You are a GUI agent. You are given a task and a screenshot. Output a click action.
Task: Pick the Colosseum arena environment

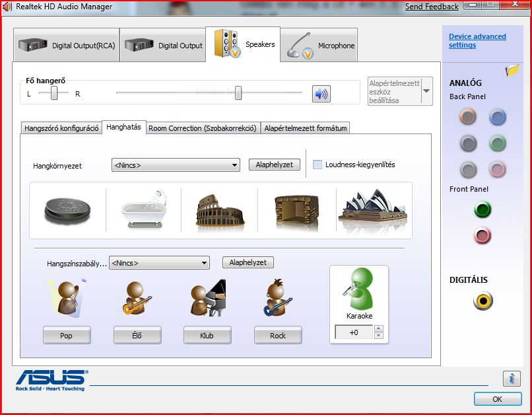(220, 211)
